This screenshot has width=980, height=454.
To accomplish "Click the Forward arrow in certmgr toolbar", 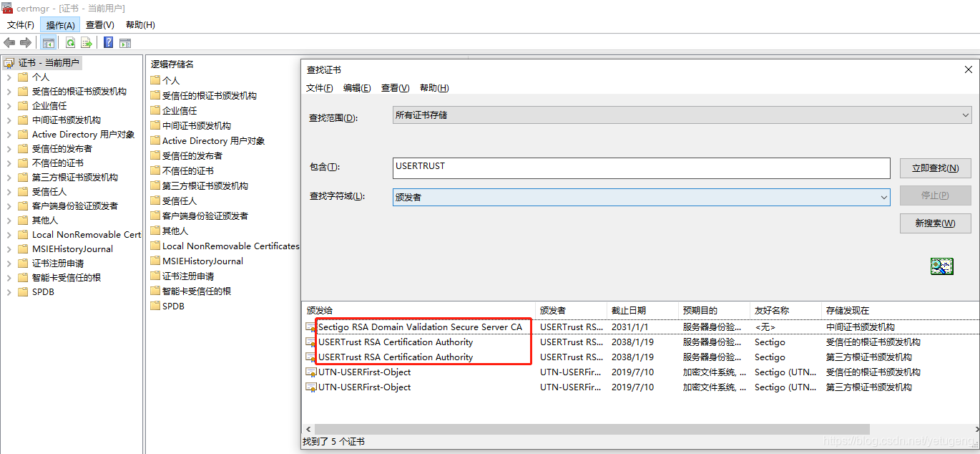I will [x=26, y=42].
